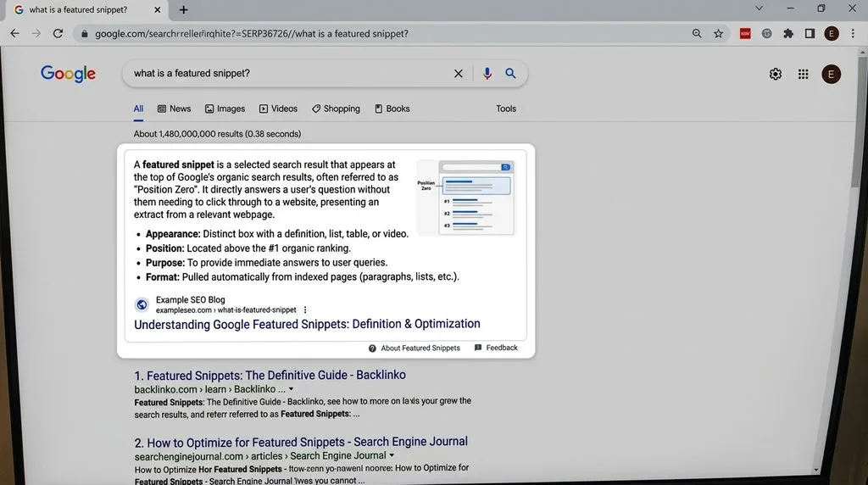
Task: Click the red extension icon in toolbar
Action: coord(745,34)
